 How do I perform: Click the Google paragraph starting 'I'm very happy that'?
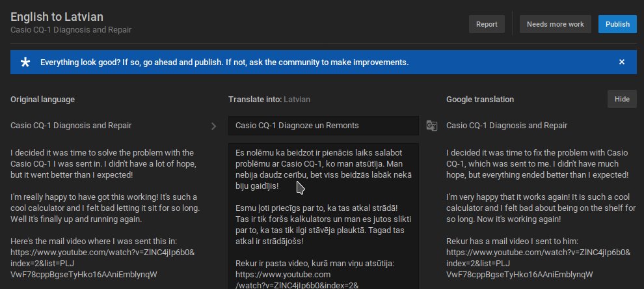click(541, 208)
